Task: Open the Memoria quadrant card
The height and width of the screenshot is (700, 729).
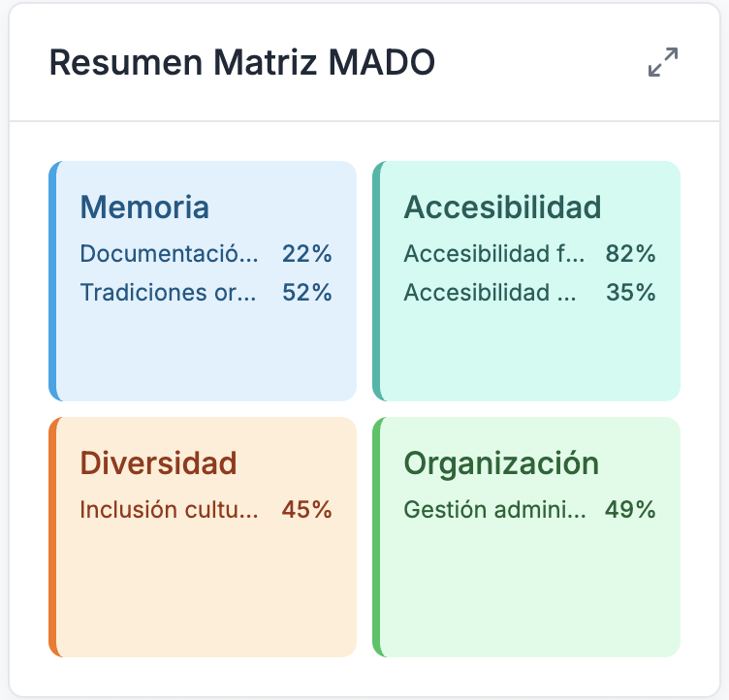Action: (204, 349)
